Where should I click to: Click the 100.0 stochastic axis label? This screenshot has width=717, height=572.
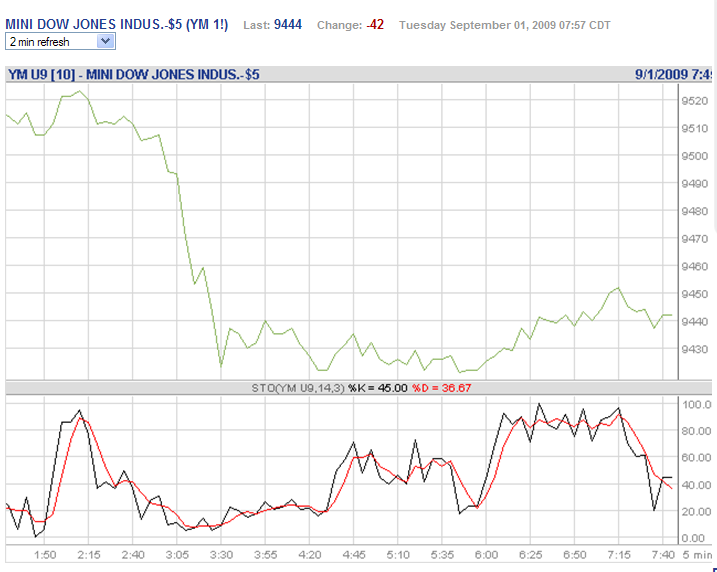click(x=696, y=405)
